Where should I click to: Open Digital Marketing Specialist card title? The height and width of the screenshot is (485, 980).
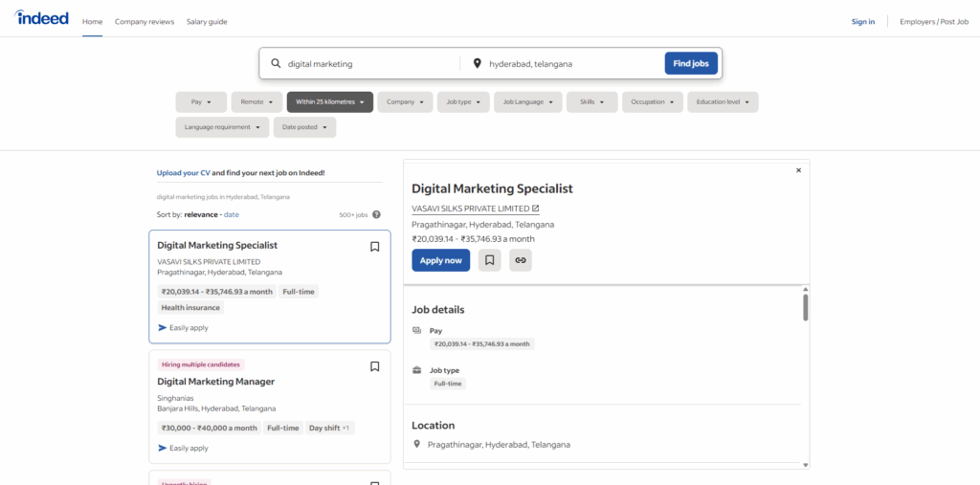(217, 245)
